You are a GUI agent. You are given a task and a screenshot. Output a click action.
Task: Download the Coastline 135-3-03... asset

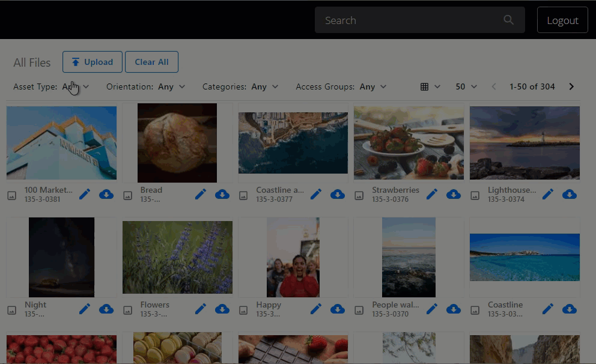coord(570,309)
